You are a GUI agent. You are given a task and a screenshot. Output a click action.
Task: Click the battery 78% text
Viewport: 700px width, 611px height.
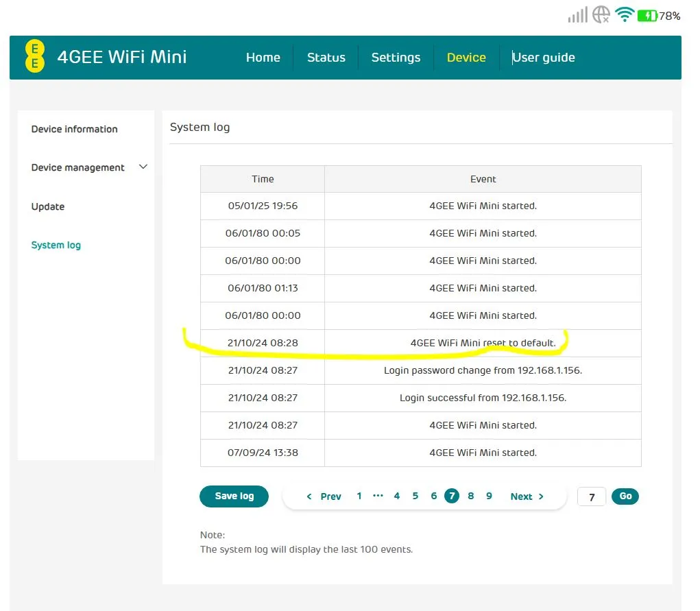(670, 16)
